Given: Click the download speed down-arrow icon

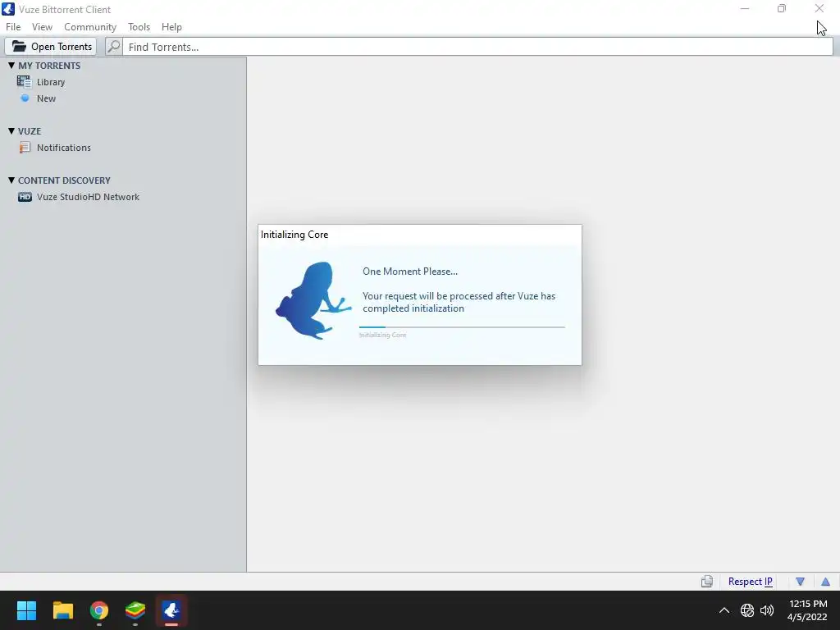Looking at the screenshot, I should click(x=801, y=582).
